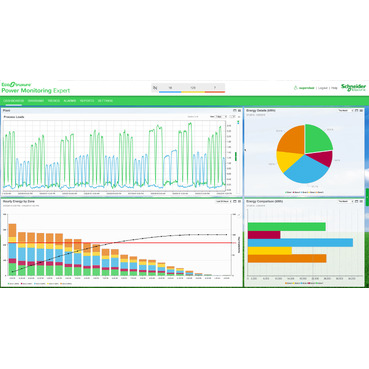Click the Process Loads chart title
The image size is (369, 369).
click(x=14, y=117)
